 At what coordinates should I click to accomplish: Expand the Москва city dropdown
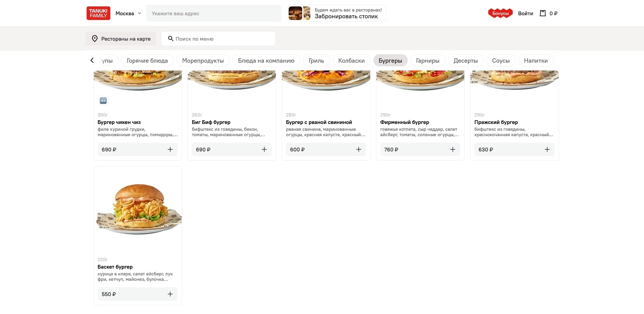[x=128, y=13]
